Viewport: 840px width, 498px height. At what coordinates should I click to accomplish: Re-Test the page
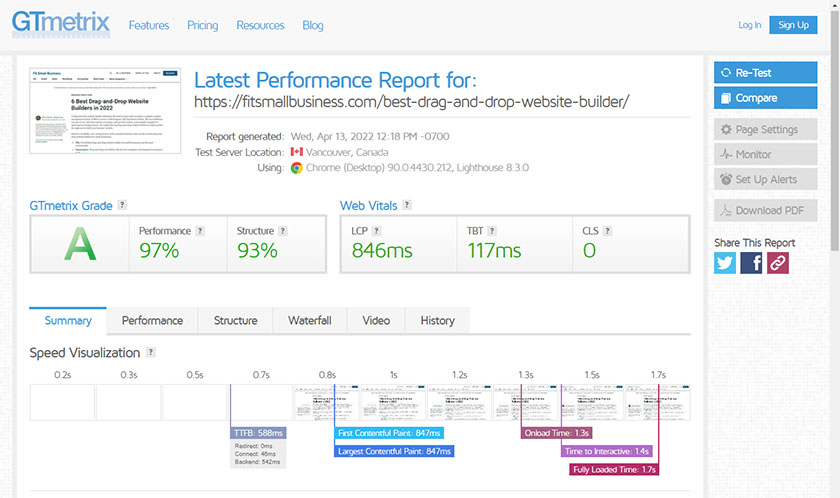point(765,73)
